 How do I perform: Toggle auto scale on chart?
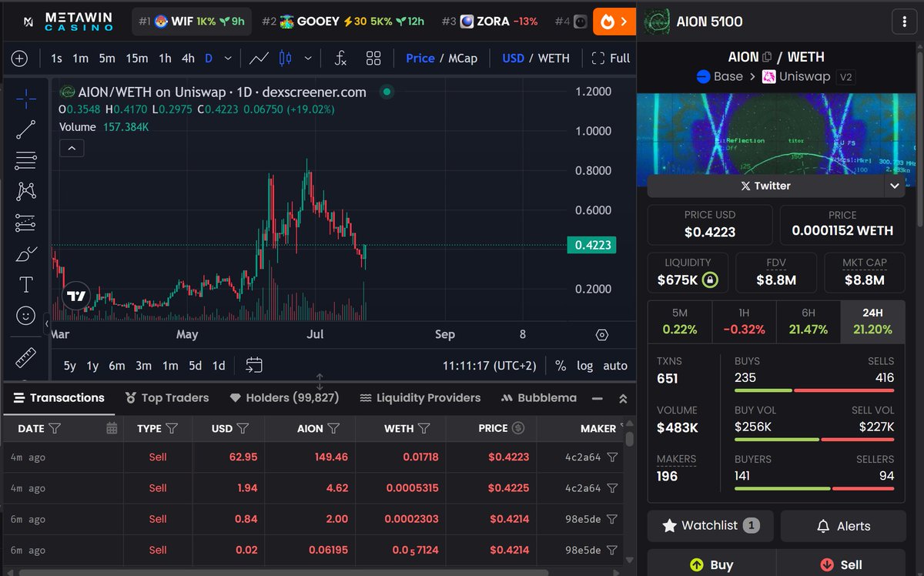click(x=615, y=366)
